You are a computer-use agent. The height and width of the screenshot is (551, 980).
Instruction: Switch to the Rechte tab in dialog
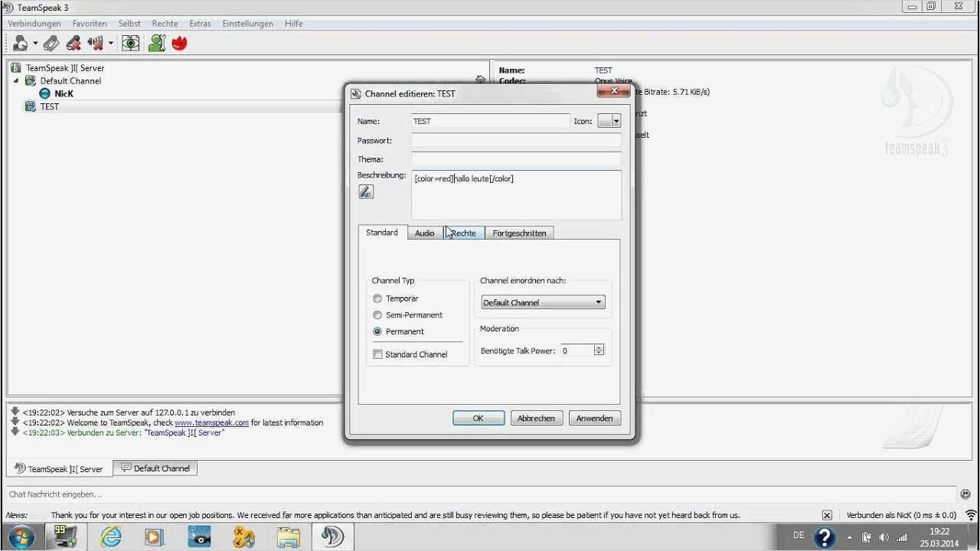coord(463,233)
